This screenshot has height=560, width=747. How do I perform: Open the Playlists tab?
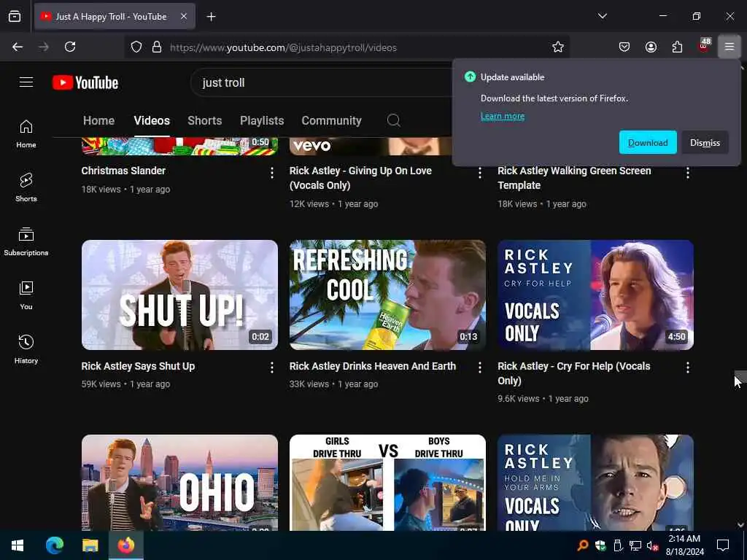pos(262,120)
